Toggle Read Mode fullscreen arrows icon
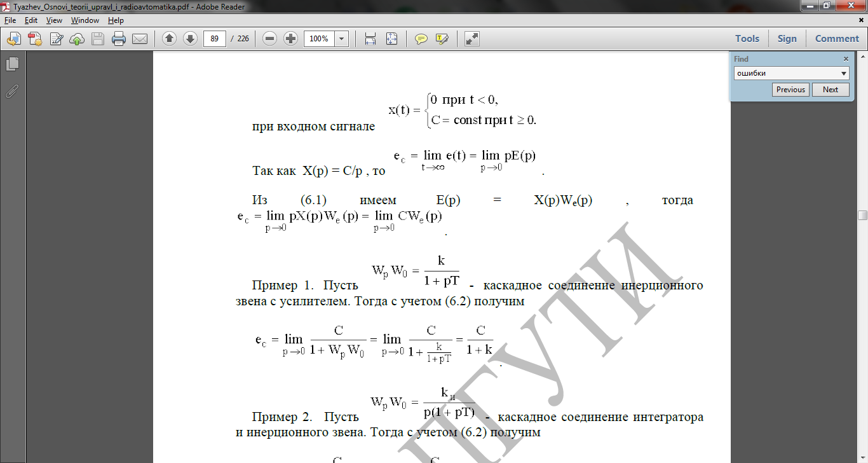This screenshot has width=868, height=463. coord(471,39)
